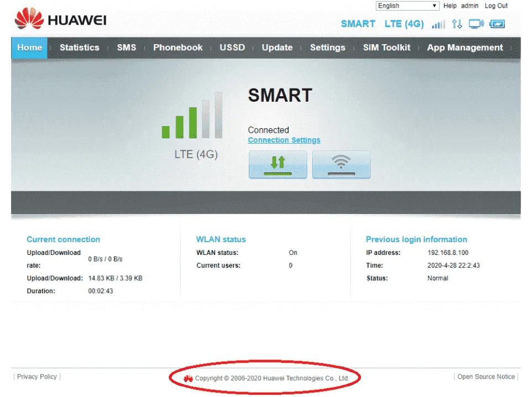Click the Current users value 0

pyautogui.click(x=291, y=265)
